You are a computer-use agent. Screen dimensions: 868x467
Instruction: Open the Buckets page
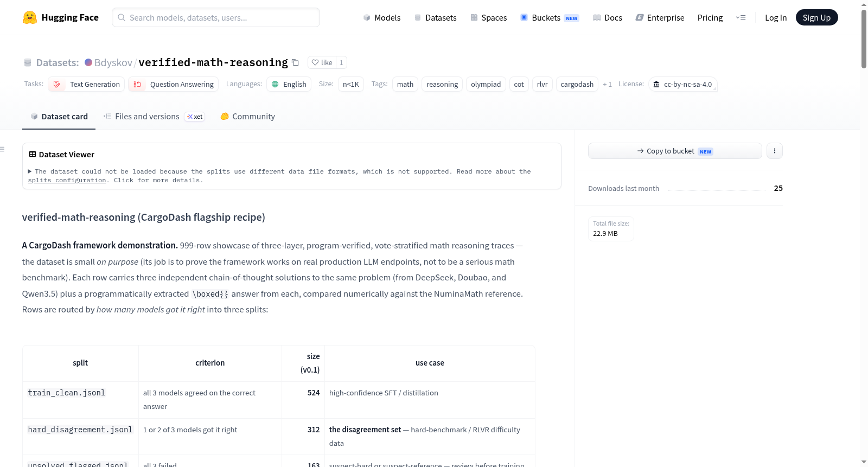pyautogui.click(x=550, y=17)
